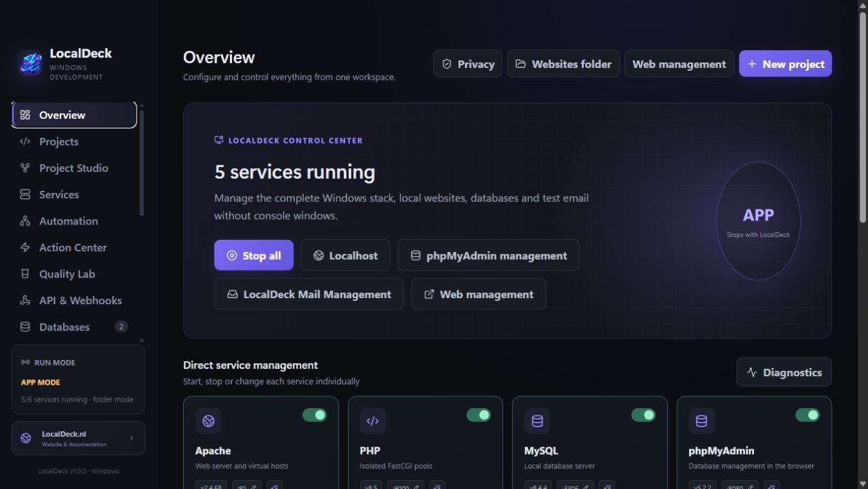The image size is (868, 489).
Task: Click the "phpMyAdmin" card title
Action: tap(721, 451)
